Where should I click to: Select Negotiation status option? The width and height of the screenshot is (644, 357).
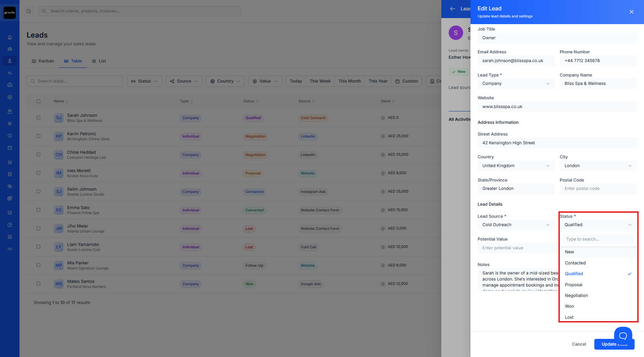tap(598, 296)
